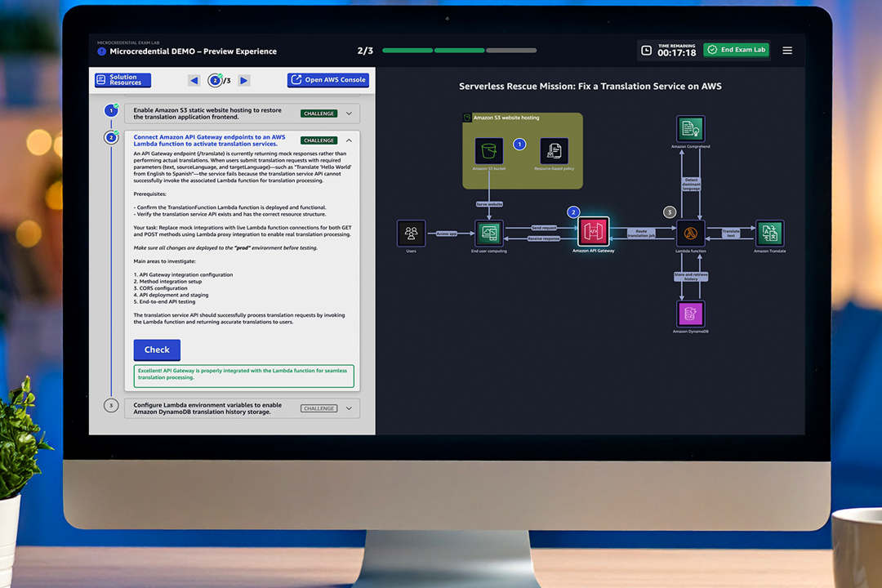The height and width of the screenshot is (588, 882).
Task: Select the Lambda function icon in diagram
Action: (691, 234)
